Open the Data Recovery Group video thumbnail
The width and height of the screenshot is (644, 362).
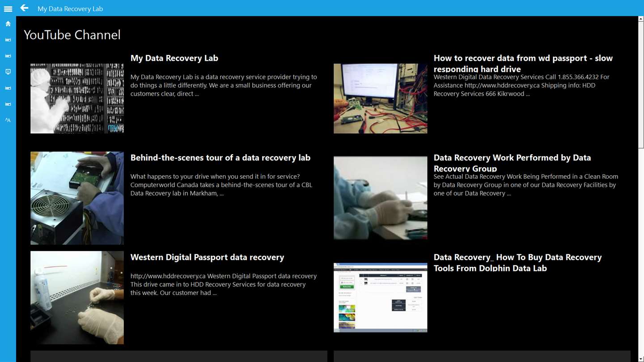point(380,198)
